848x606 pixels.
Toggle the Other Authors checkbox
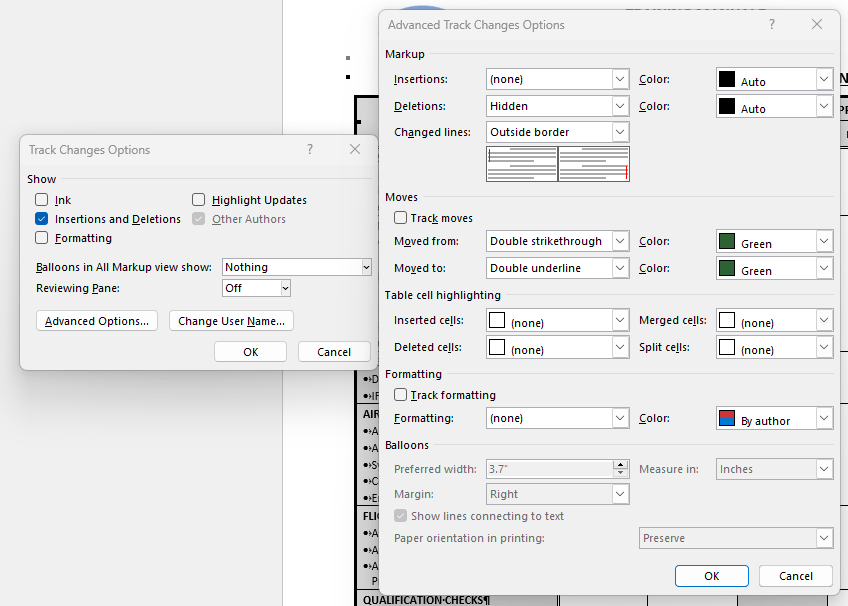coord(198,219)
